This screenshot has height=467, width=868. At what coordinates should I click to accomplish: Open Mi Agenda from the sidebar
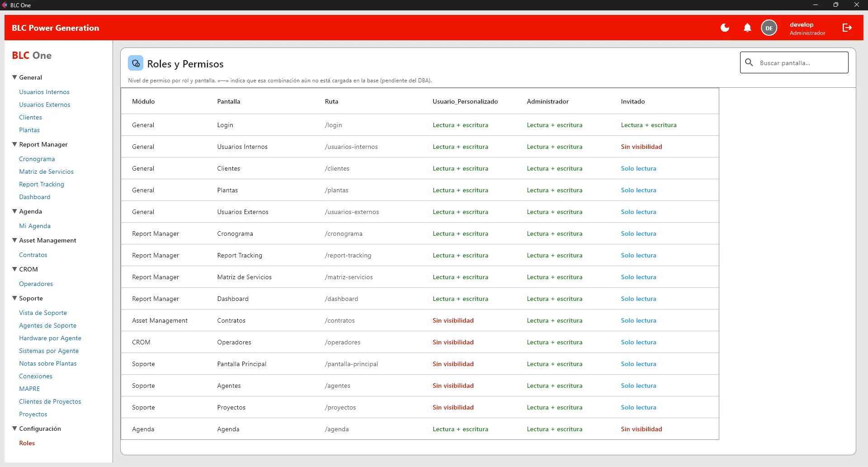(x=35, y=226)
